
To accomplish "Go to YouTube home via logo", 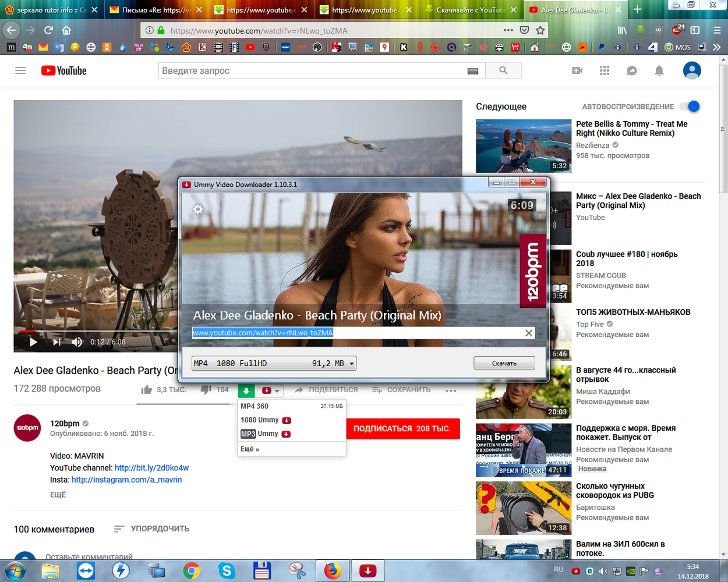I will click(x=64, y=70).
